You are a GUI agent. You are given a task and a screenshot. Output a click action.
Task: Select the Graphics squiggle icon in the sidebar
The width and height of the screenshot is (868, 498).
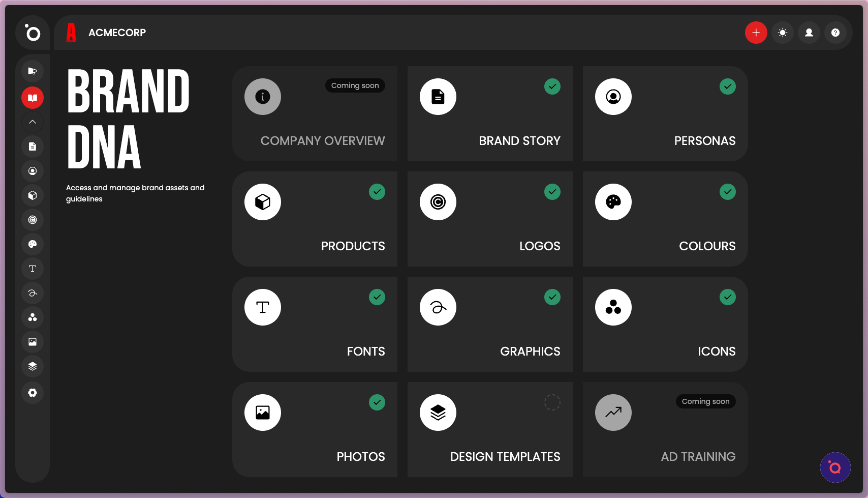(32, 293)
